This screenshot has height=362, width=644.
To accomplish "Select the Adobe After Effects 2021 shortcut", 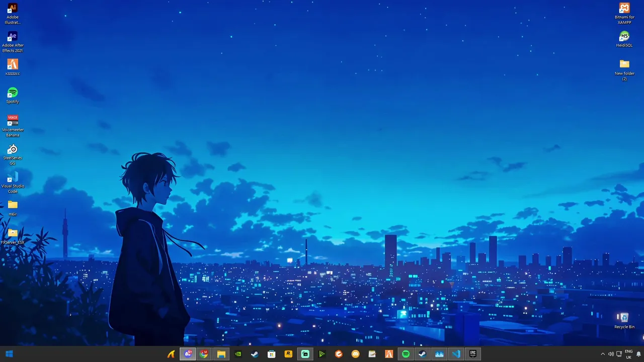I will coord(13,42).
